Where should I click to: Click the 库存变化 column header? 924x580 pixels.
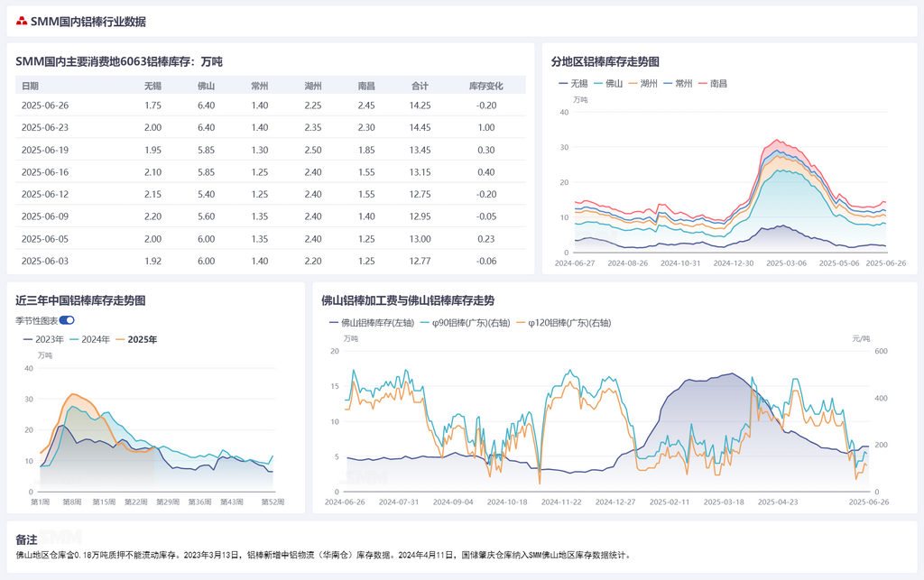tap(486, 86)
